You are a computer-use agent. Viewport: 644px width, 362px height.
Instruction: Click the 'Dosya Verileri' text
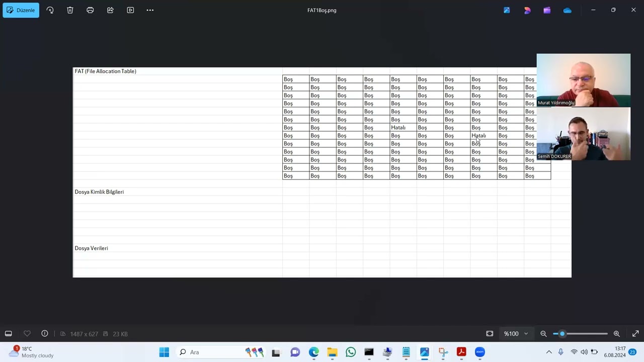coord(91,248)
